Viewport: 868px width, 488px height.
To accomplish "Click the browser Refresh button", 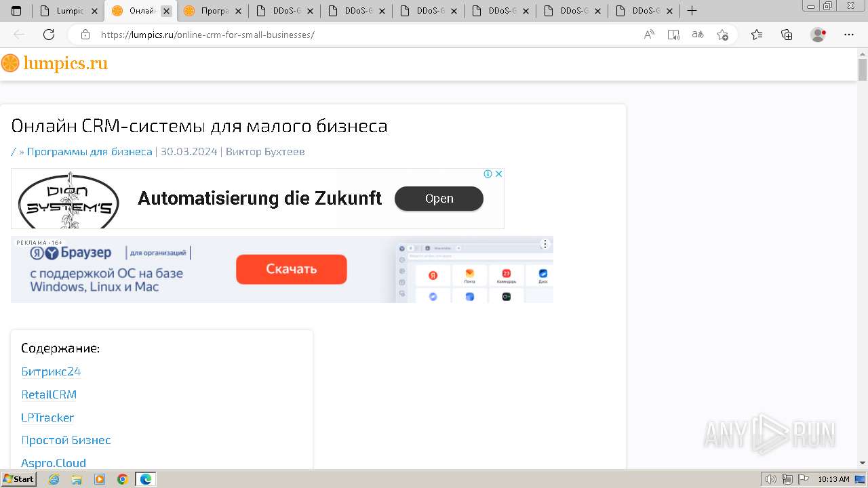I will [49, 35].
